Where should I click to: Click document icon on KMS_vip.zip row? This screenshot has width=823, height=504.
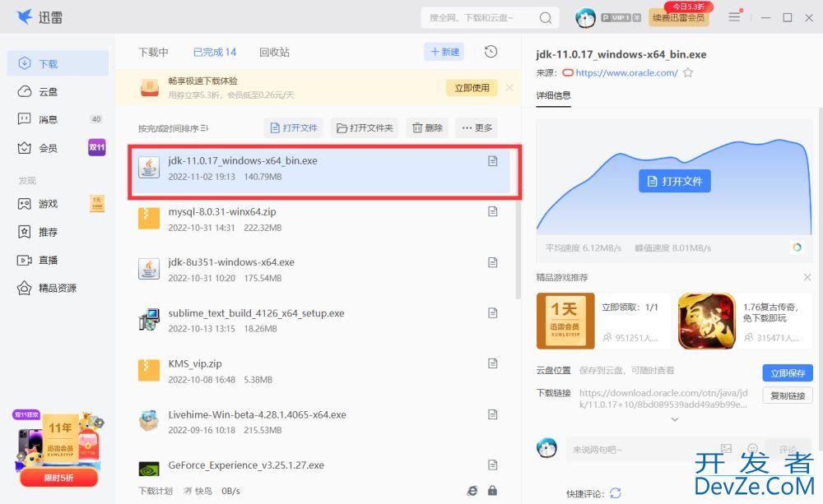coord(492,363)
